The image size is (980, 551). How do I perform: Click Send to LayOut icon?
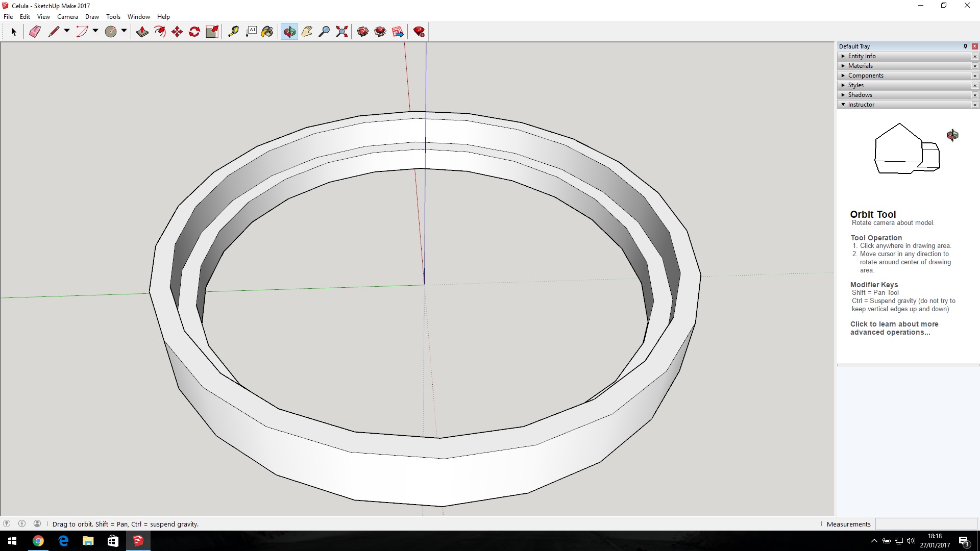(x=398, y=32)
